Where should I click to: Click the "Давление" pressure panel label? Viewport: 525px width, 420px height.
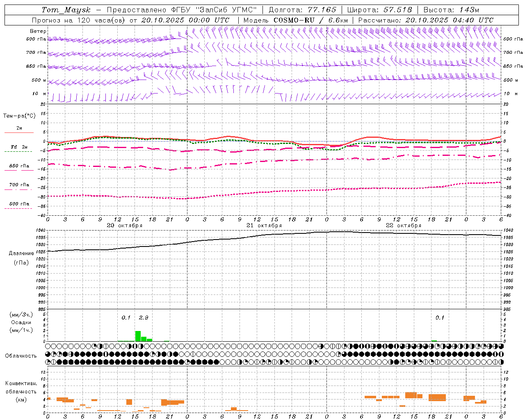(21, 253)
